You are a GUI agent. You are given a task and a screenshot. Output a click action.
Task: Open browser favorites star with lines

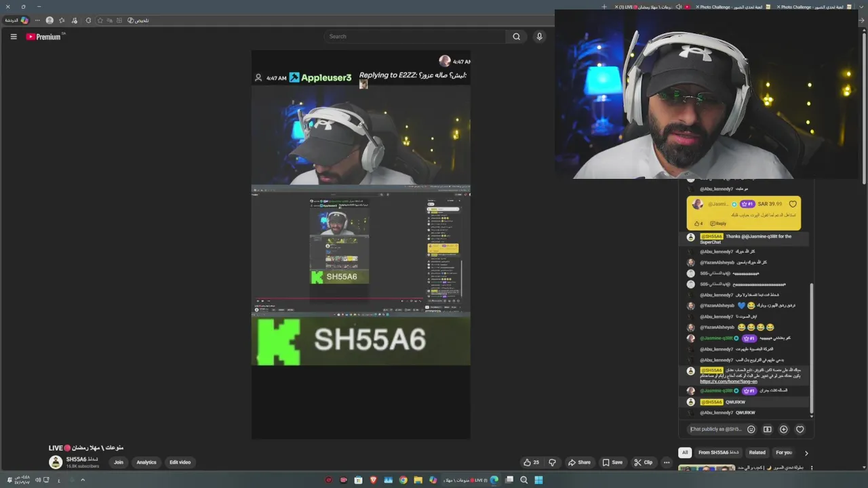(62, 20)
